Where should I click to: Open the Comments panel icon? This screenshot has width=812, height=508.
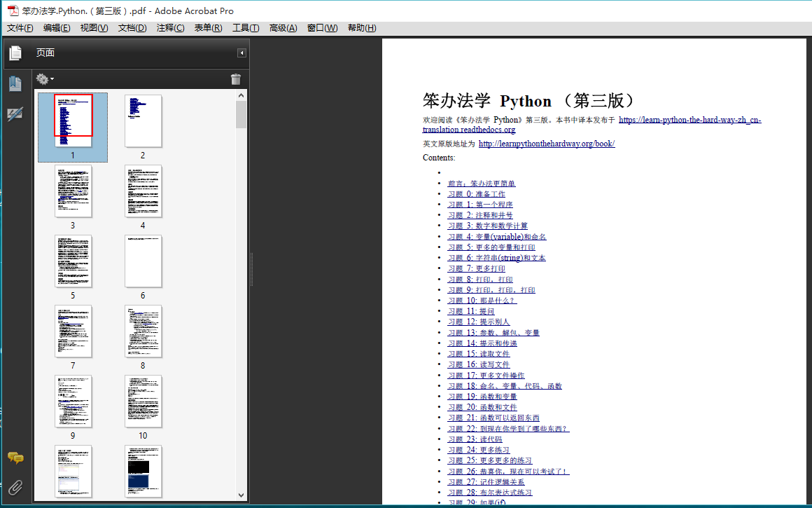(15, 458)
